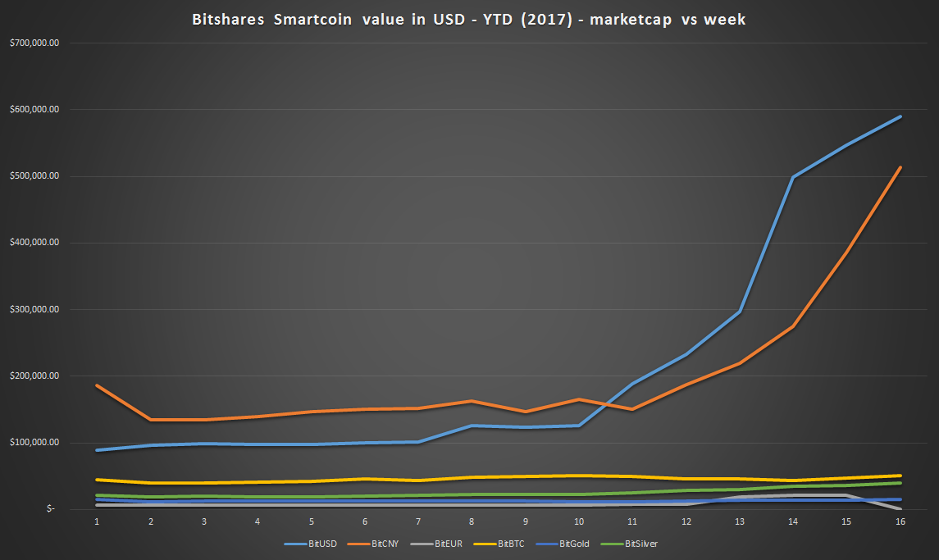
Task: Click the BitSilver legend entry
Action: [x=629, y=544]
